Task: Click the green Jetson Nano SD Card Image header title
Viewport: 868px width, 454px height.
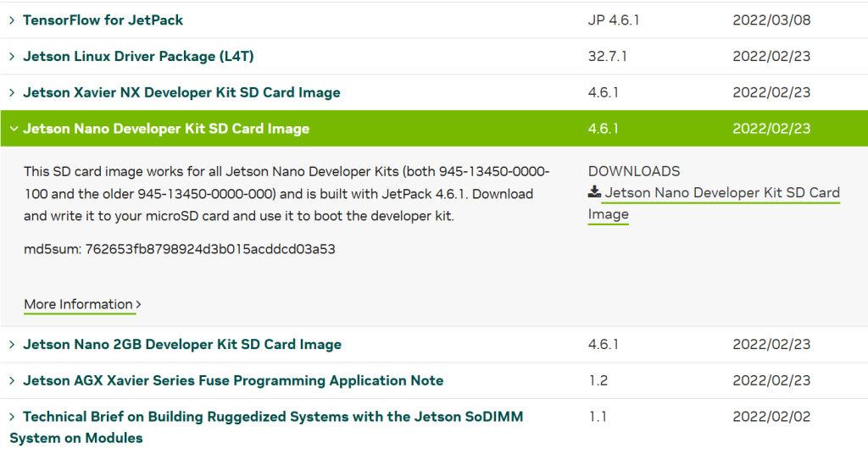Action: click(166, 129)
